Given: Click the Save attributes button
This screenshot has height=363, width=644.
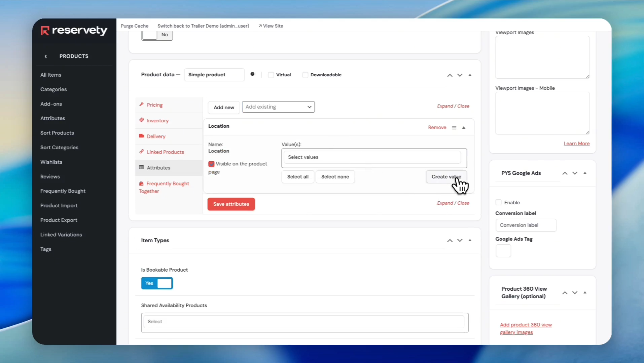Looking at the screenshot, I should click(x=231, y=204).
